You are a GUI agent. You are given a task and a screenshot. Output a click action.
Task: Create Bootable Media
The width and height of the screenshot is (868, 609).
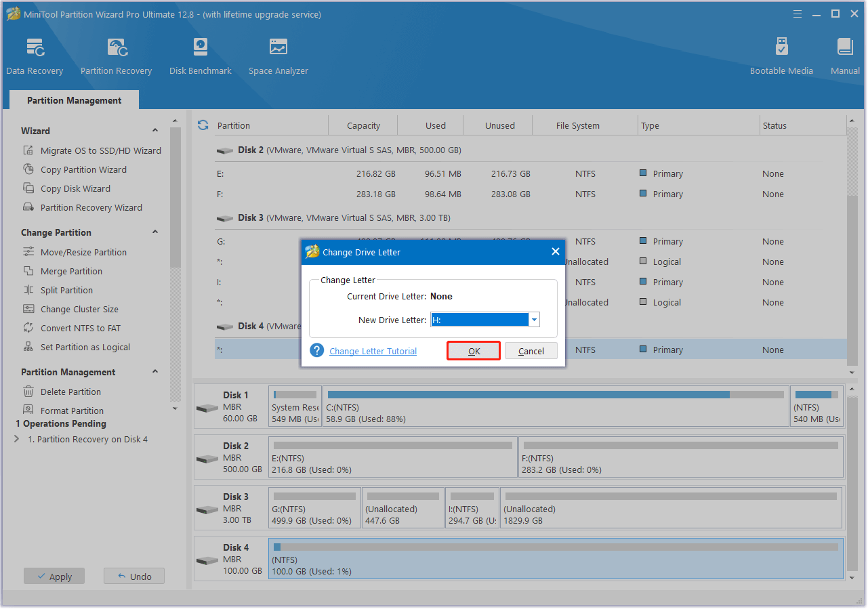781,57
